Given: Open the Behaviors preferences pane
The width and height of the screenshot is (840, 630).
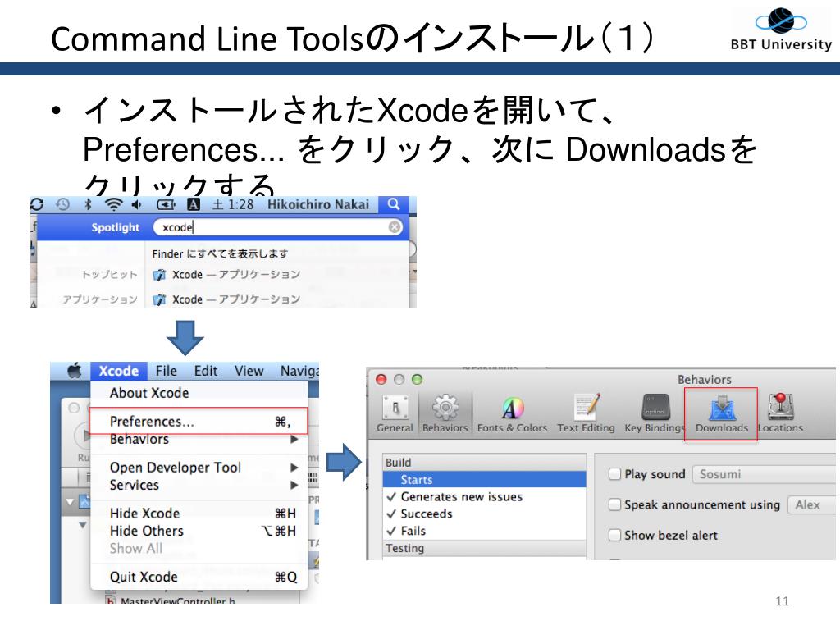Looking at the screenshot, I should pyautogui.click(x=445, y=414).
